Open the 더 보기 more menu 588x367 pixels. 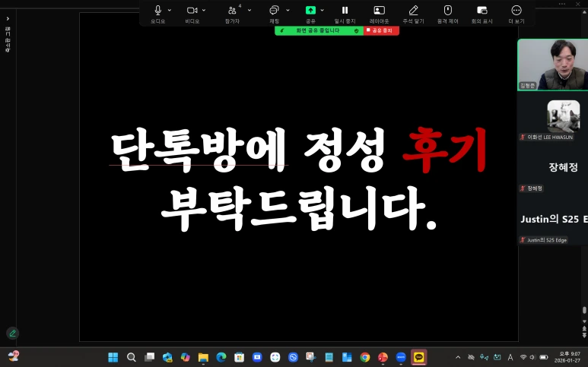(x=516, y=10)
